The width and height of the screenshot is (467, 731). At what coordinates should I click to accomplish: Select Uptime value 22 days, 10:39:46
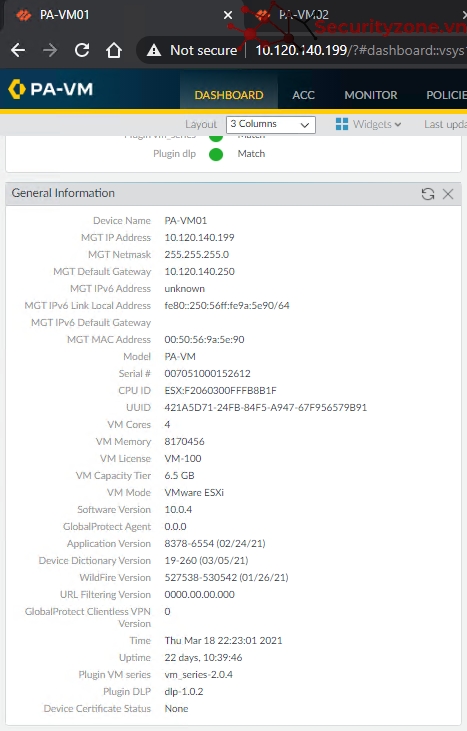[x=203, y=658]
